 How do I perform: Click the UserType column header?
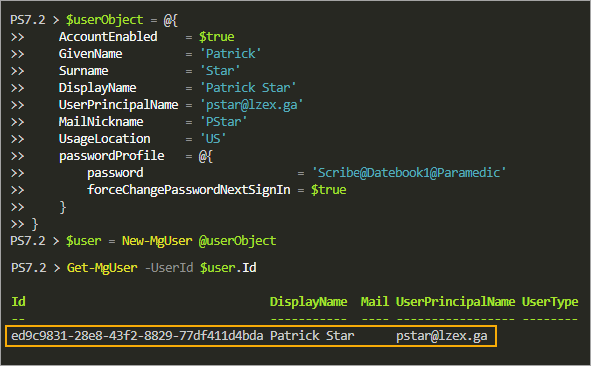[550, 302]
